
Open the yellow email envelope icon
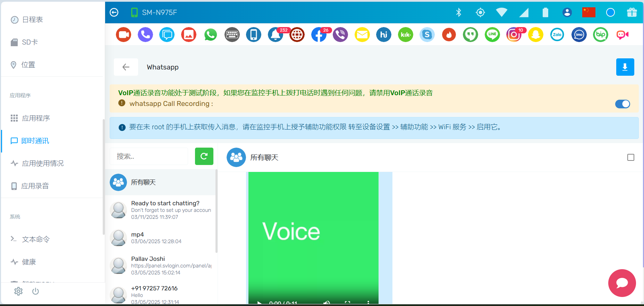pos(362,34)
